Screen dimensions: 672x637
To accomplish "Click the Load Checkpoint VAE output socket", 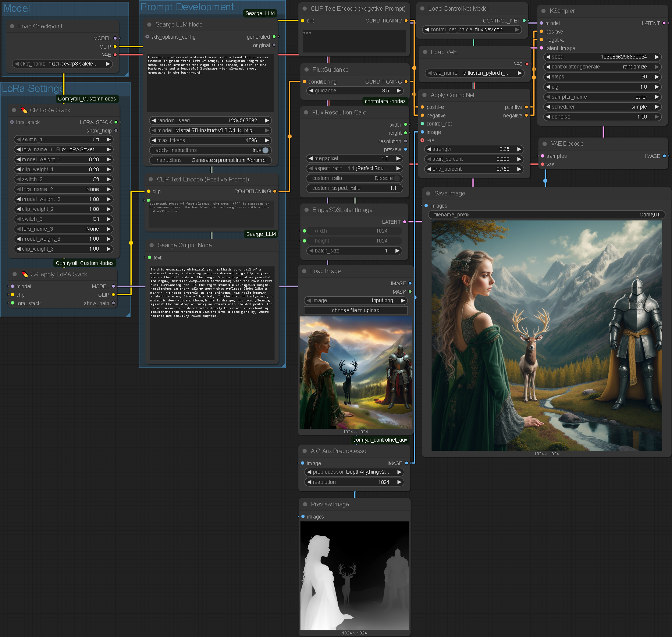I will click(x=115, y=55).
